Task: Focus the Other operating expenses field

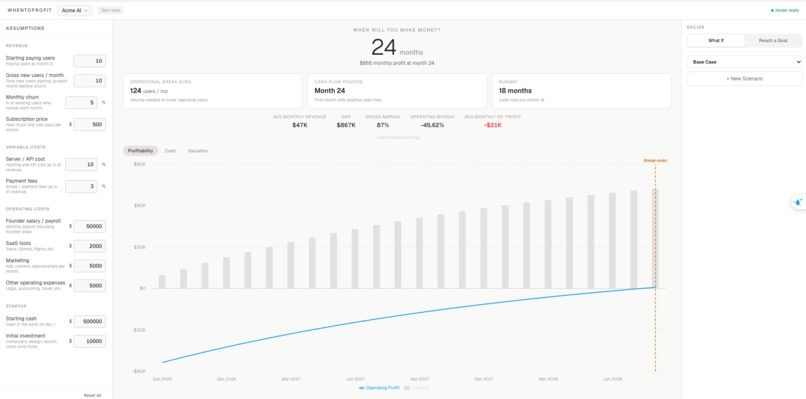Action: [x=89, y=286]
